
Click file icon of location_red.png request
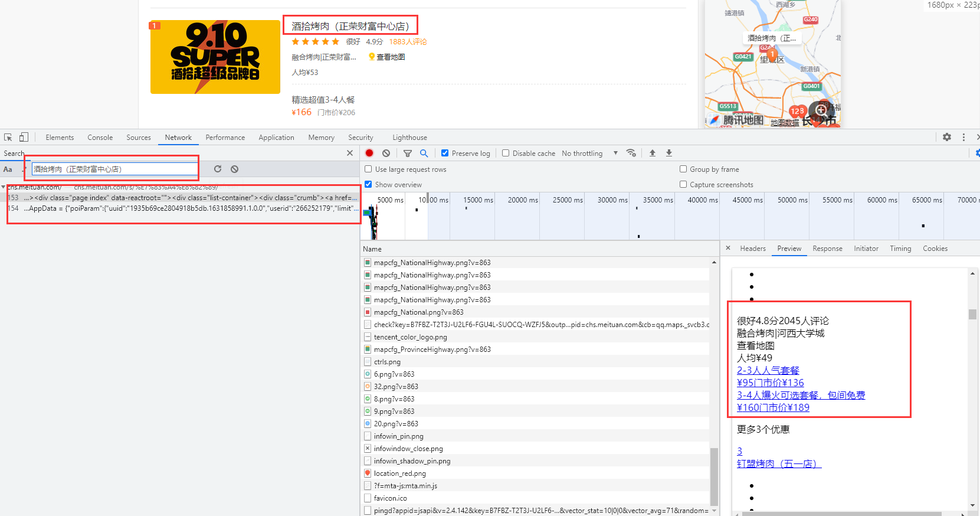click(368, 473)
